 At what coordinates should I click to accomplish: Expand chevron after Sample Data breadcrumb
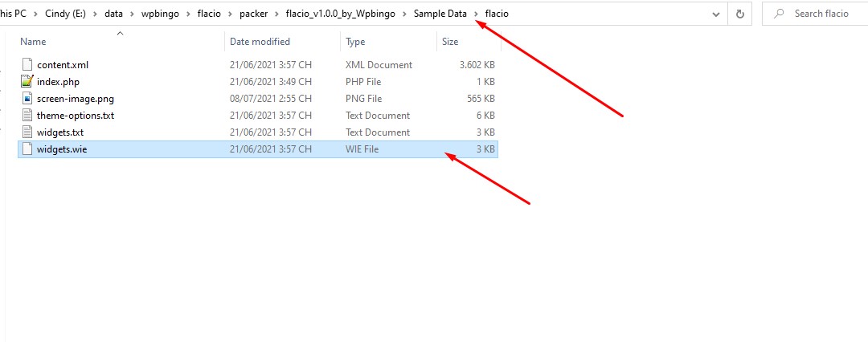(x=476, y=14)
